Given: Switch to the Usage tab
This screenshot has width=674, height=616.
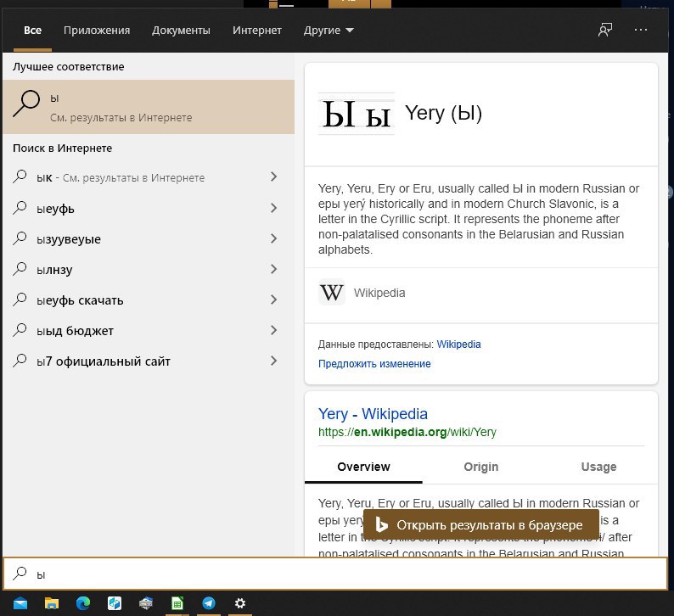Looking at the screenshot, I should [x=598, y=467].
